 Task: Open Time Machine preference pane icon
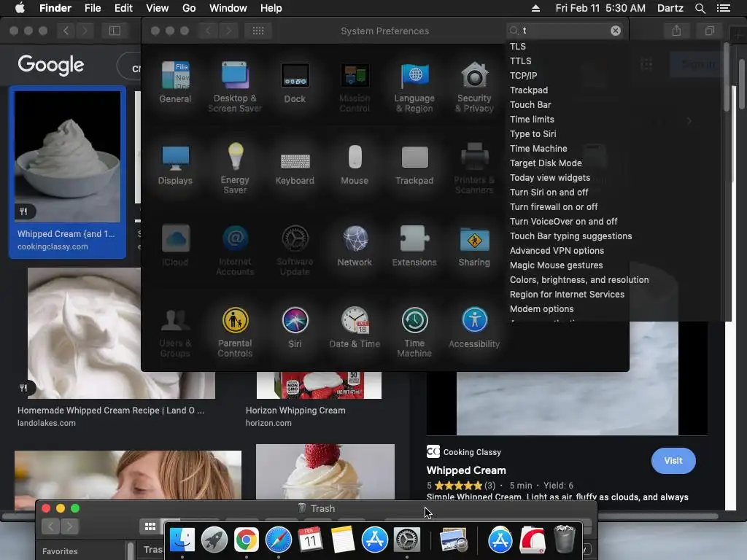(414, 332)
